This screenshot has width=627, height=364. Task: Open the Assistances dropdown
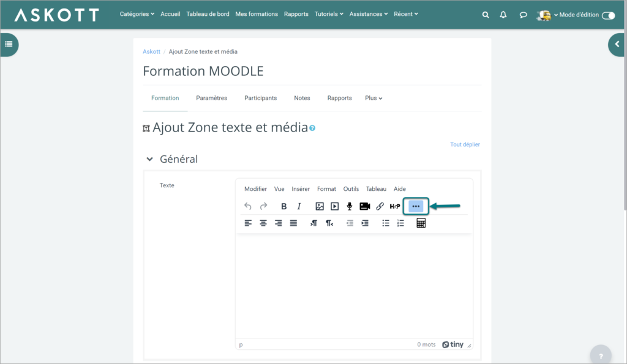click(x=368, y=14)
